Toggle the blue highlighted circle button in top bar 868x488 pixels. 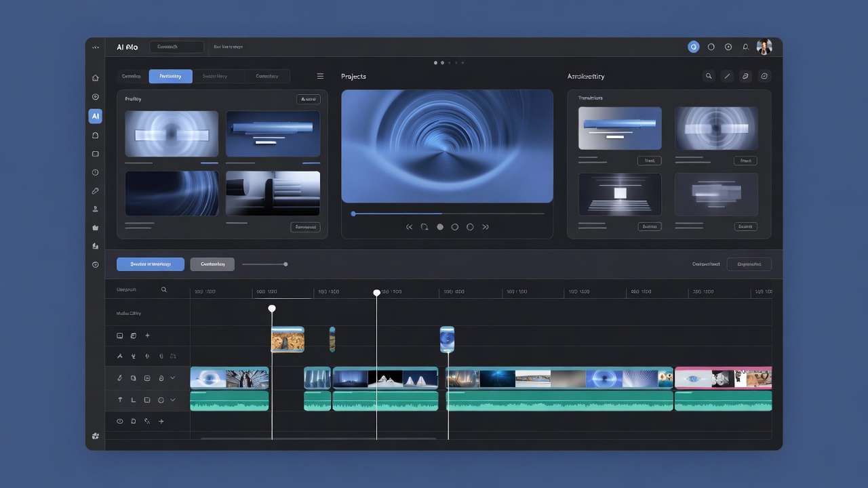click(x=693, y=47)
